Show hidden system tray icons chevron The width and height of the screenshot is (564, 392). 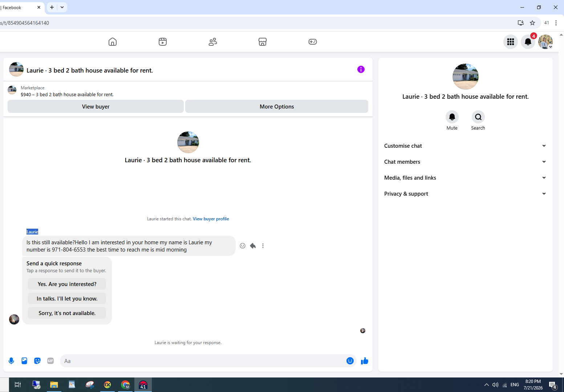487,385
